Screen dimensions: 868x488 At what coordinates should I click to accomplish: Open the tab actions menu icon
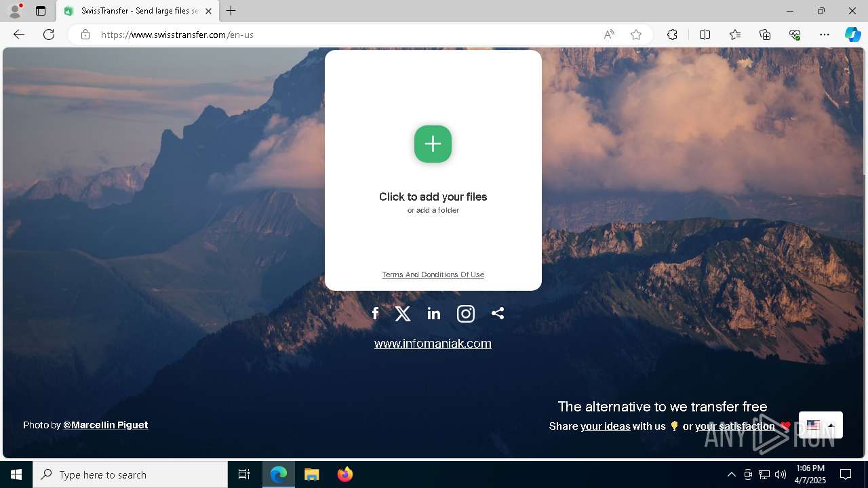41,11
